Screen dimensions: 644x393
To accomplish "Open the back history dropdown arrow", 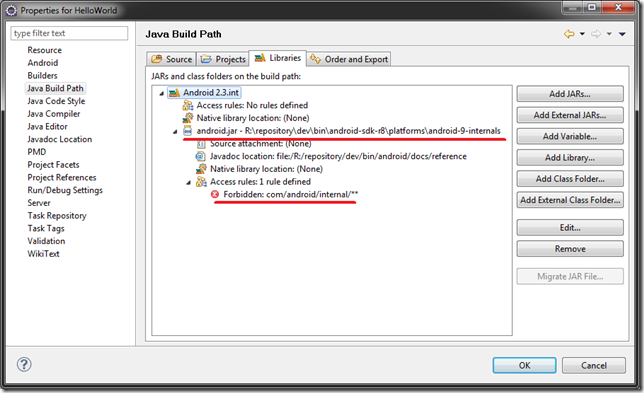I will click(x=582, y=34).
